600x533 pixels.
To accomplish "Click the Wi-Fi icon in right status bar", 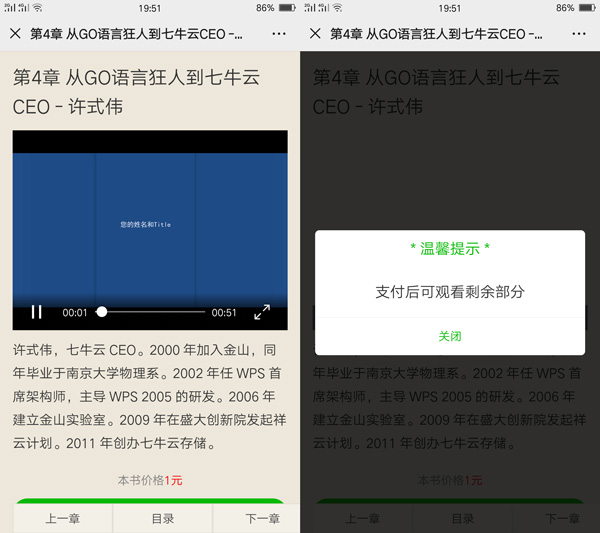I will pos(338,7).
